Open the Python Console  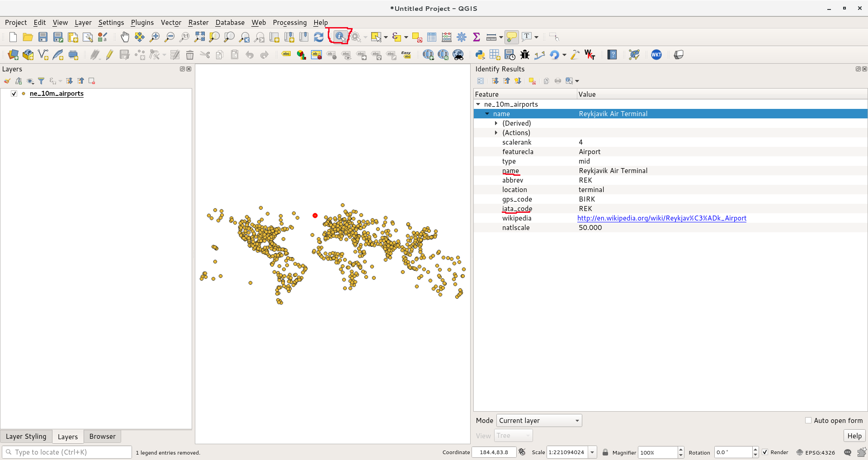(x=480, y=55)
